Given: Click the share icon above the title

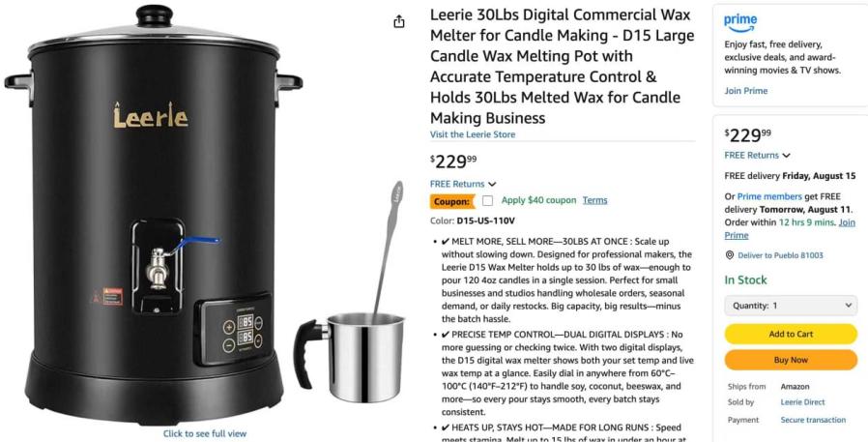Looking at the screenshot, I should [398, 22].
